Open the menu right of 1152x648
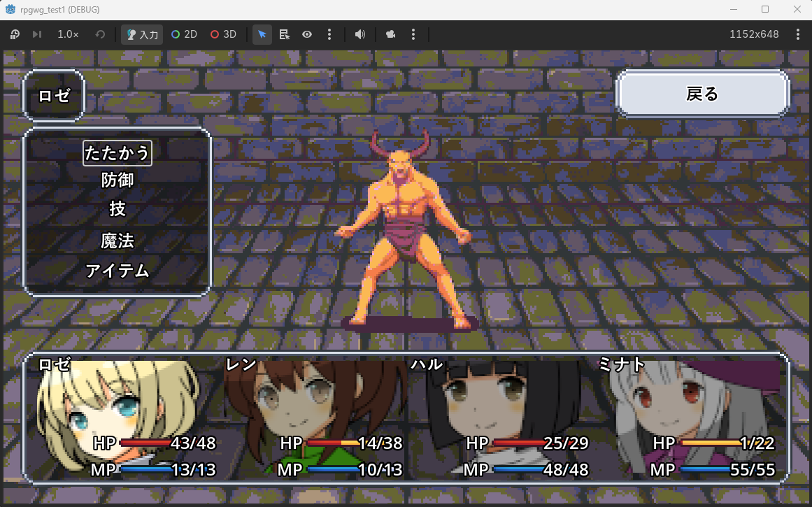The width and height of the screenshot is (812, 507). pyautogui.click(x=797, y=34)
